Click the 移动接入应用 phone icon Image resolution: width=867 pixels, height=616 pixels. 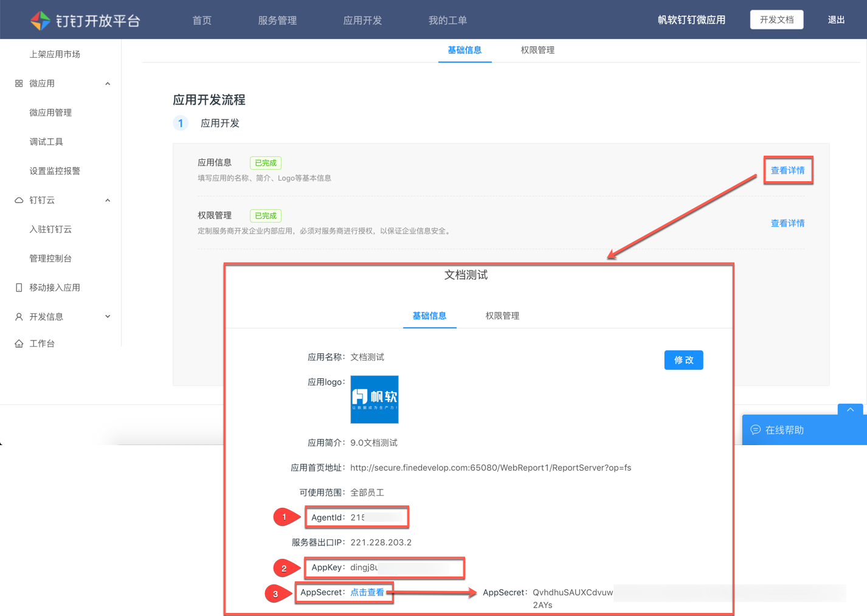(x=19, y=288)
